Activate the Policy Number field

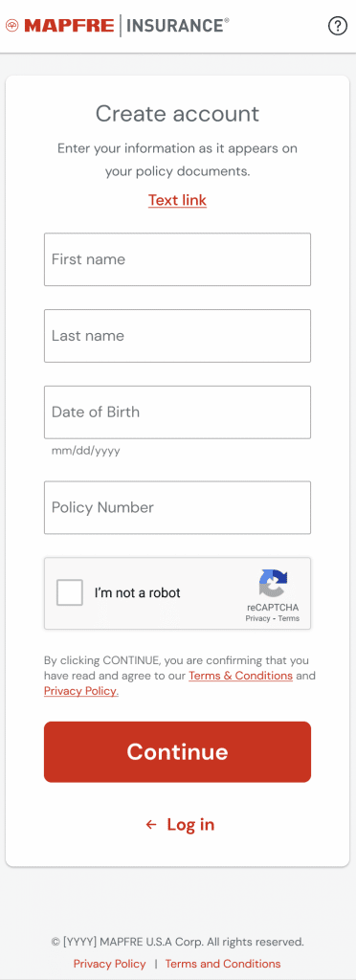(x=177, y=507)
